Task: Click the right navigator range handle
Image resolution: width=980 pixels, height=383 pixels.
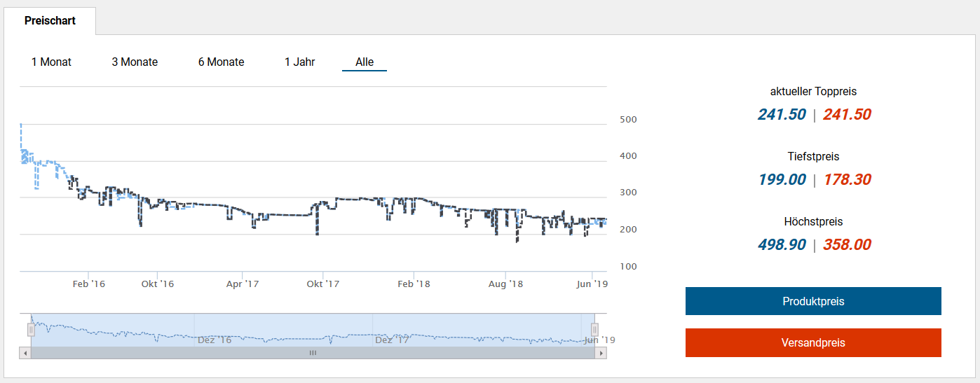Action: click(x=594, y=329)
